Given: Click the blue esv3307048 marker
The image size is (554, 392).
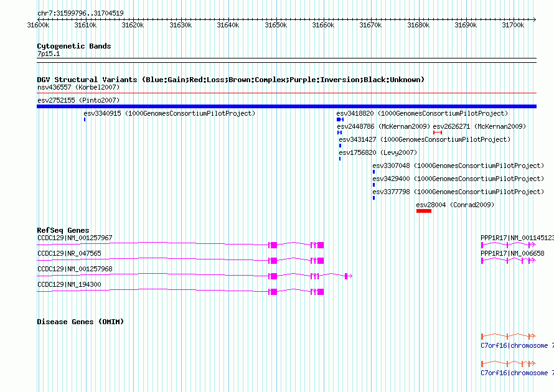Looking at the screenshot, I should click(374, 172).
